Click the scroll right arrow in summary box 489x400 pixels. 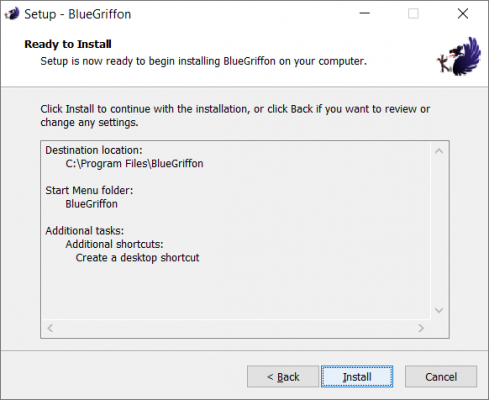pos(421,328)
